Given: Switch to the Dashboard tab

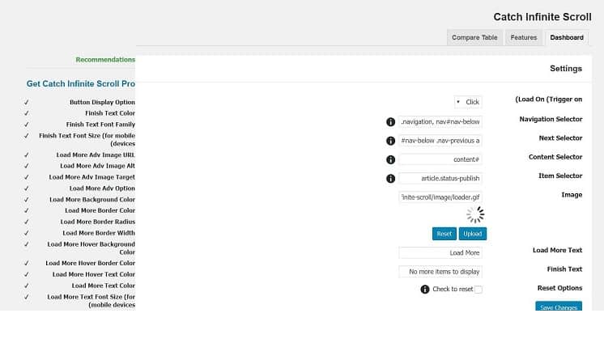Looking at the screenshot, I should 567,38.
